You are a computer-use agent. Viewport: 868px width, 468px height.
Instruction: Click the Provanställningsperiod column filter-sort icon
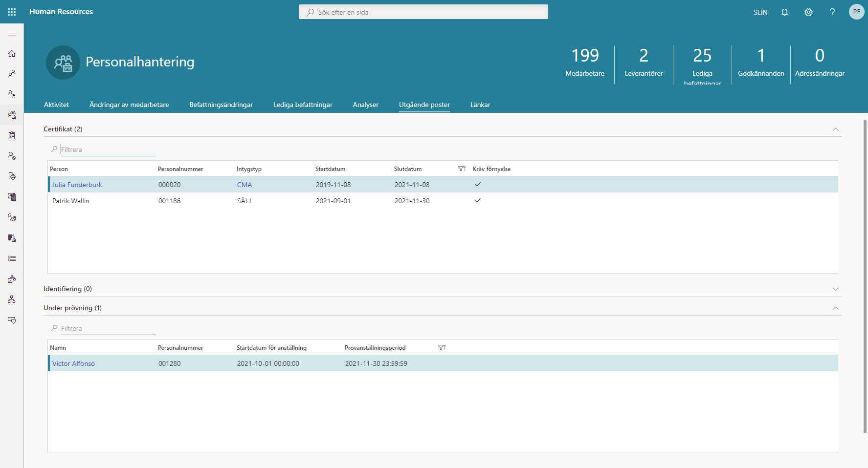pyautogui.click(x=442, y=347)
